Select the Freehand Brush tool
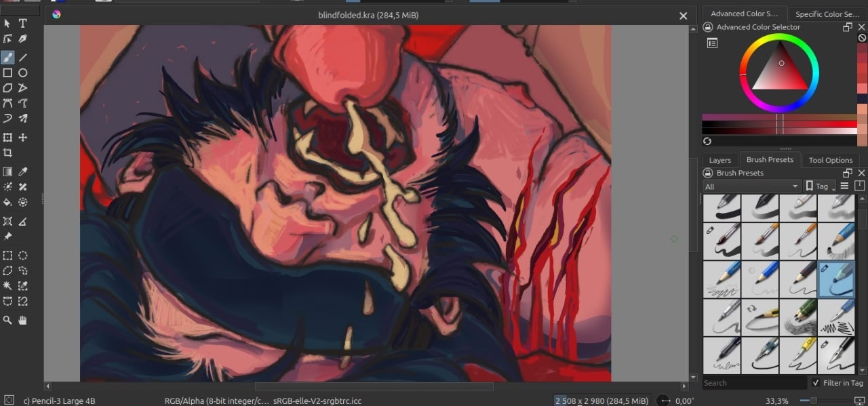Screen dimensions: 868x406 pos(7,58)
